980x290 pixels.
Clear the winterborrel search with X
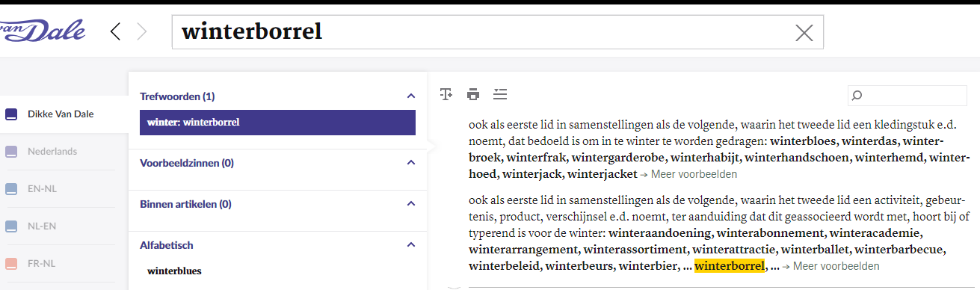click(804, 32)
